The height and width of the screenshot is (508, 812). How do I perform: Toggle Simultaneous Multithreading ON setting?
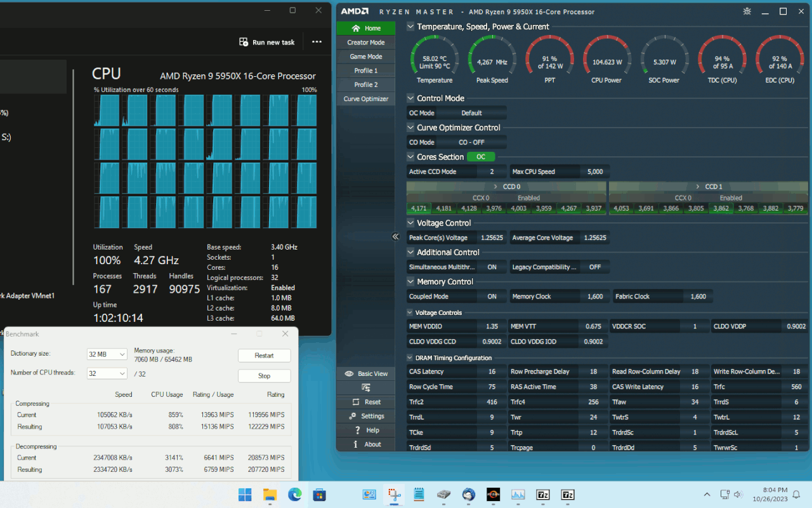tap(492, 267)
